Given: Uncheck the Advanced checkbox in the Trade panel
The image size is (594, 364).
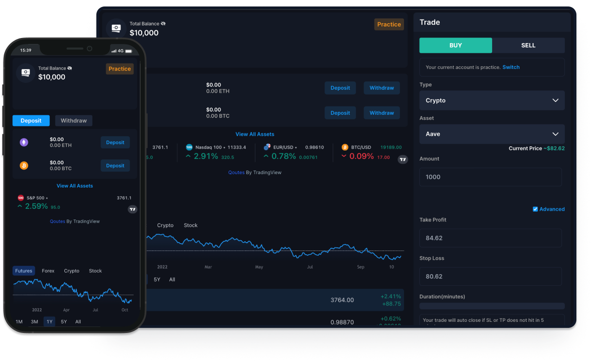Looking at the screenshot, I should (534, 209).
